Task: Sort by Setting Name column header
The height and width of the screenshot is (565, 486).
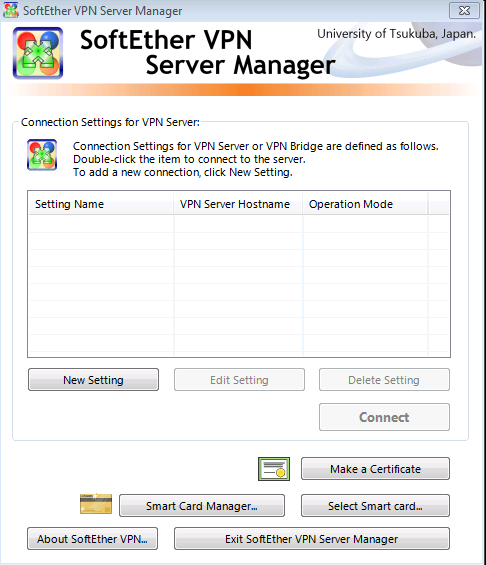Action: [x=101, y=204]
